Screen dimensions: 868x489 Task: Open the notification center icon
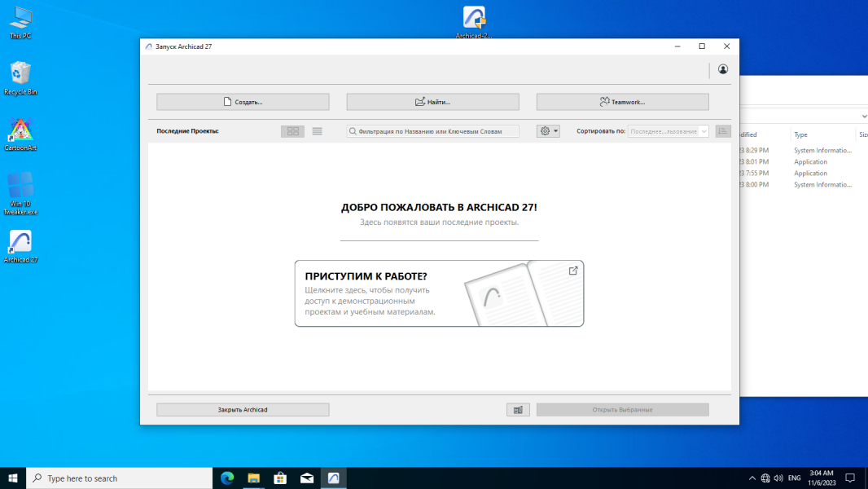tap(850, 478)
